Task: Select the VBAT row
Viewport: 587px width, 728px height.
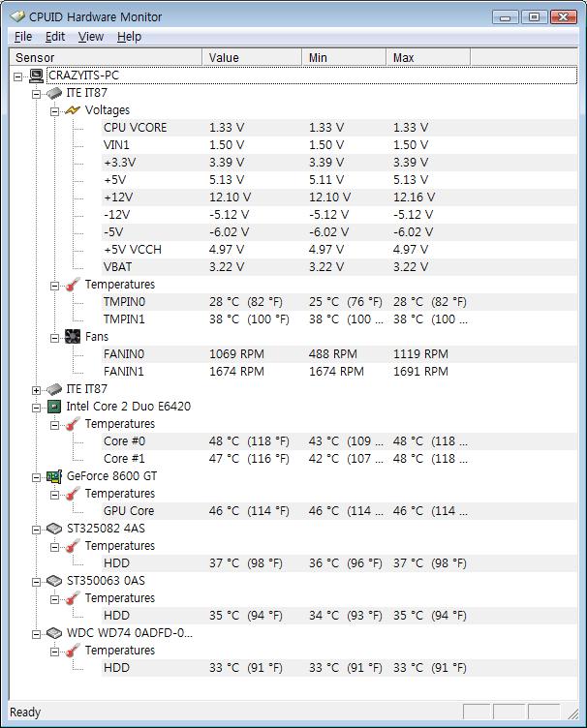Action: click(339, 267)
